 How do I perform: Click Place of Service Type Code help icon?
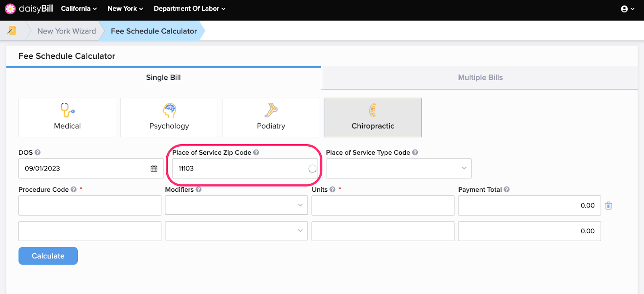point(415,152)
